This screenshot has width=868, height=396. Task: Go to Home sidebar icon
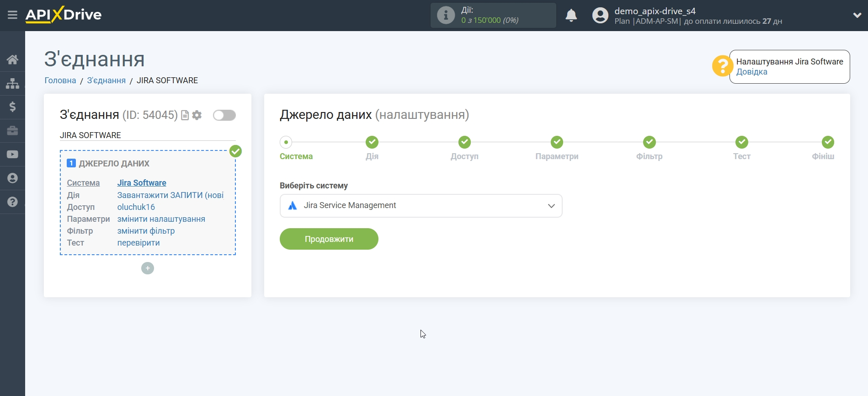click(x=12, y=59)
